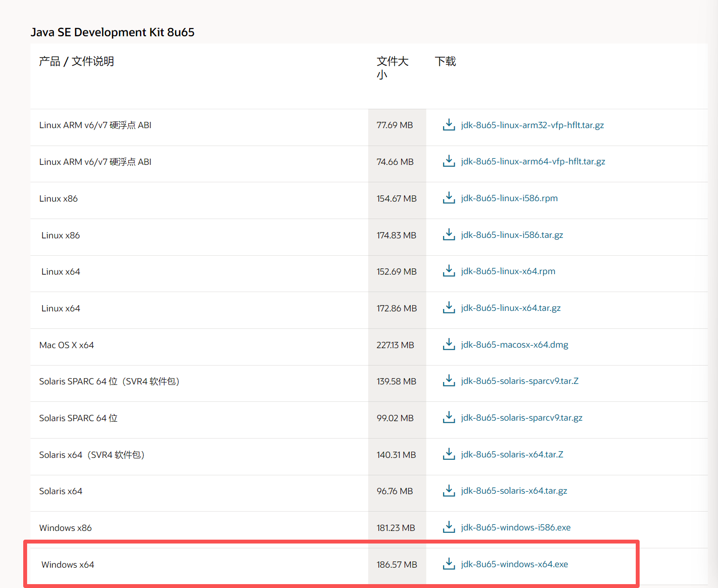Select the 140.31 MB file size
718x588 pixels.
coord(396,455)
